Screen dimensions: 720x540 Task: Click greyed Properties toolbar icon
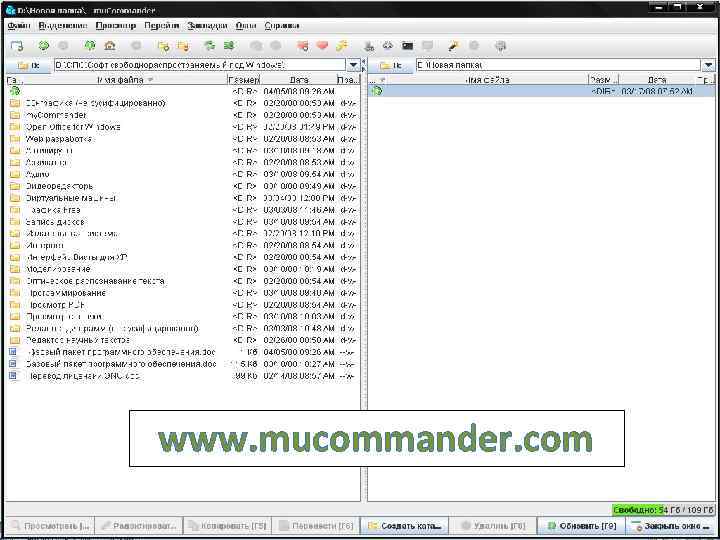pos(474,46)
